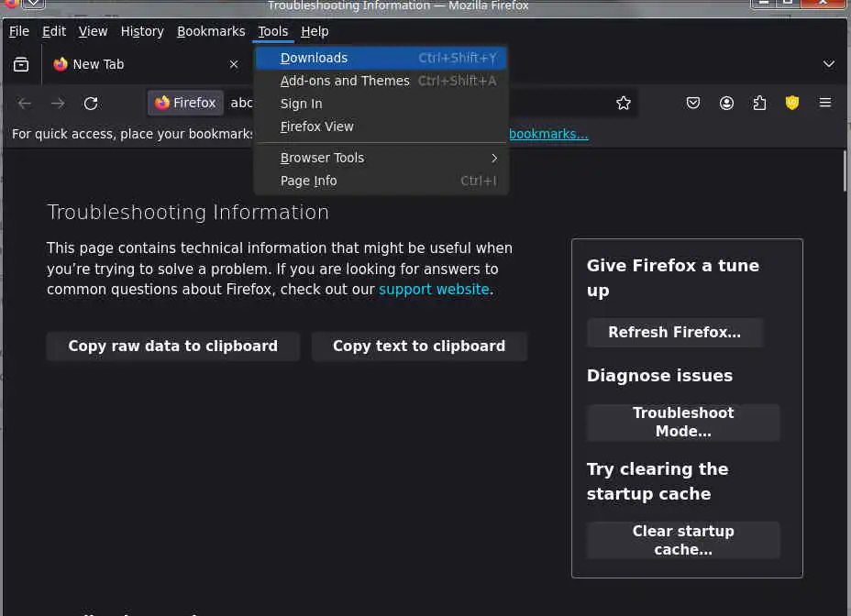851x616 pixels.
Task: Bookmark this page with star icon
Action: (624, 103)
